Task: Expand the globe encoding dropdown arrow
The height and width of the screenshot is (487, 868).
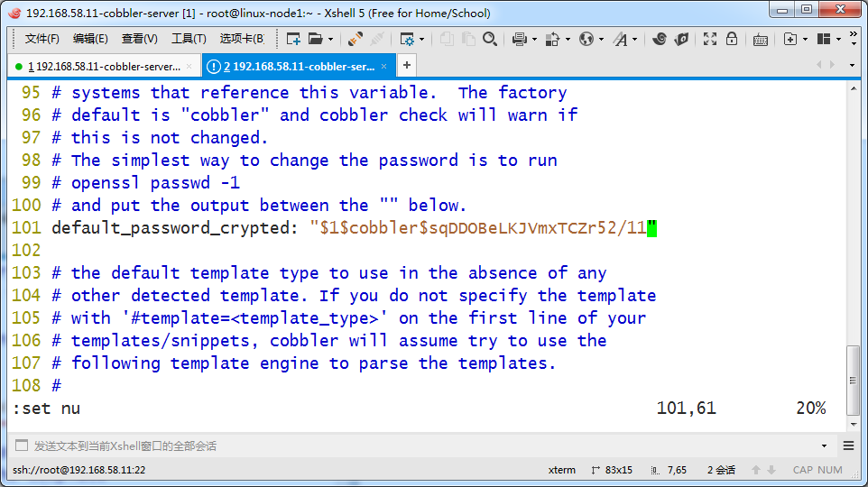Action: [x=601, y=40]
